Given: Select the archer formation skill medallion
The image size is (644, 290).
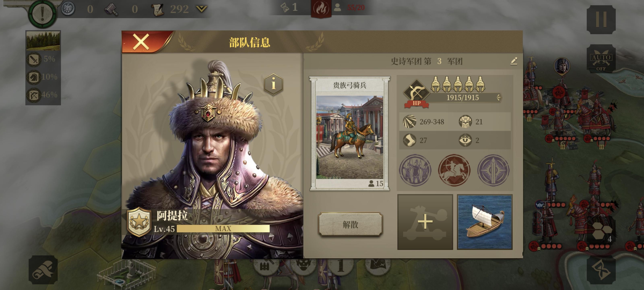Looking at the screenshot, I should click(415, 170).
